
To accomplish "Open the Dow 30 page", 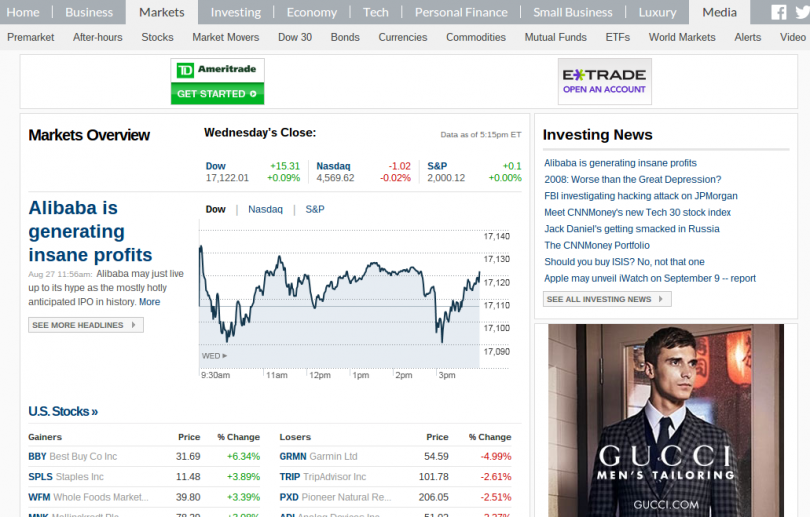I will tap(295, 37).
